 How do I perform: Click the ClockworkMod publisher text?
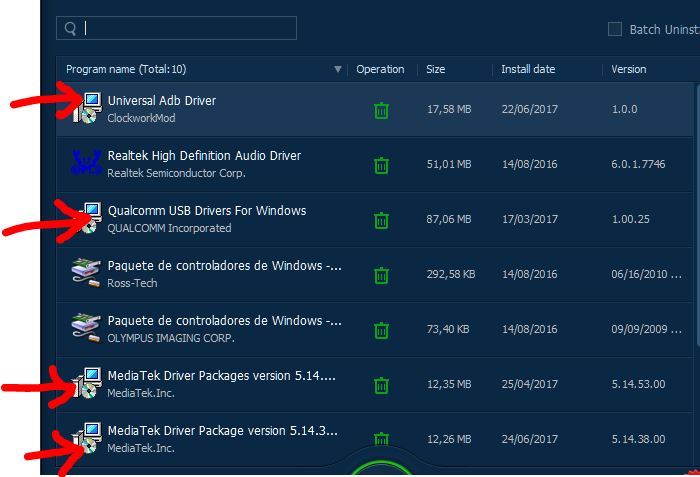click(x=141, y=118)
